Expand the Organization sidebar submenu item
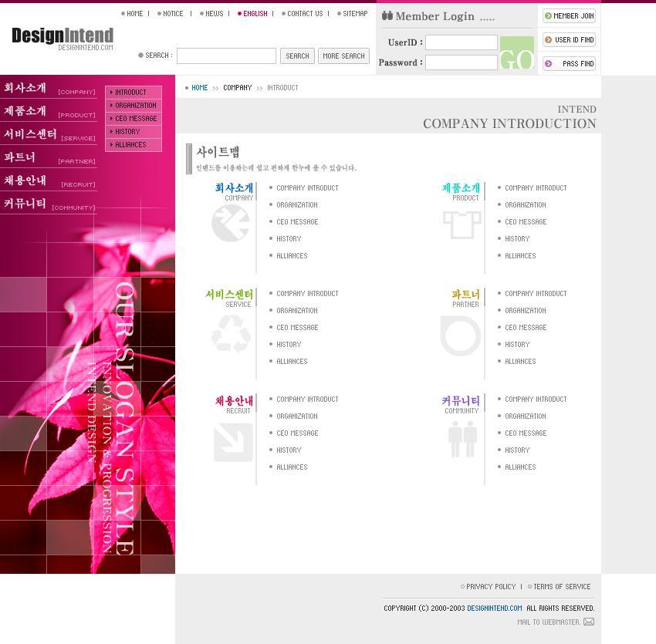The image size is (656, 644). [135, 106]
